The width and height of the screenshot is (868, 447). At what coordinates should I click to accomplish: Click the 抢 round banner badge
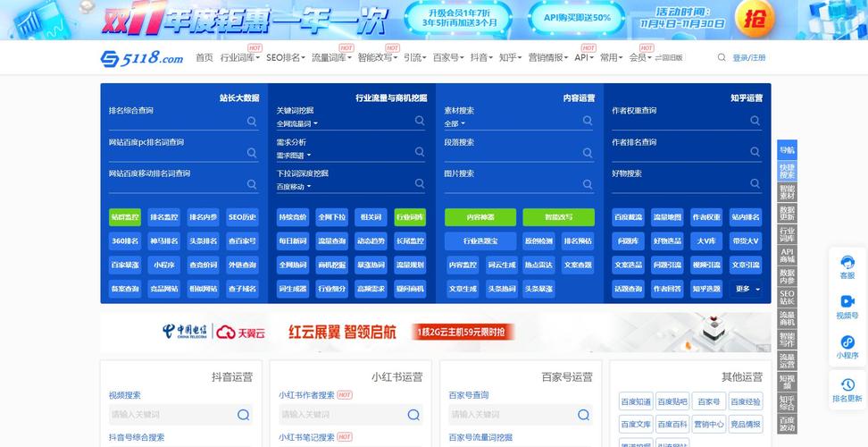coord(755,18)
